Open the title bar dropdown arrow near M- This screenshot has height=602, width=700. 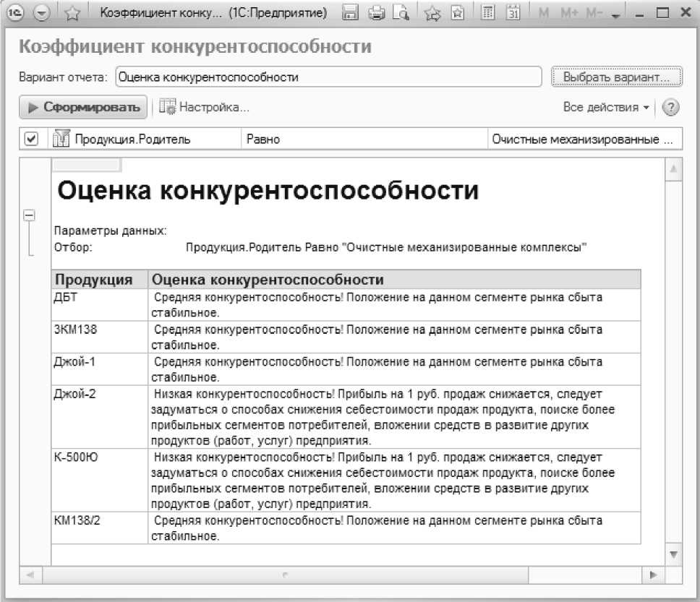(x=615, y=14)
